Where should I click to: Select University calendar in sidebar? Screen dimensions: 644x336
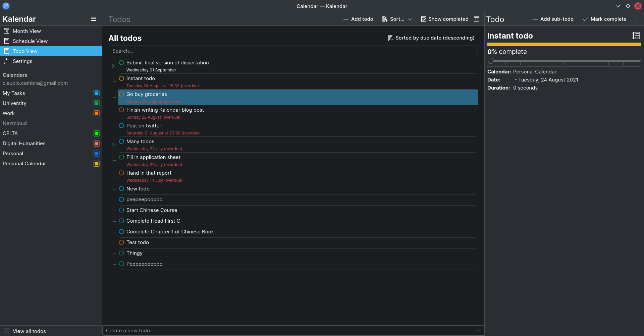tap(51, 103)
